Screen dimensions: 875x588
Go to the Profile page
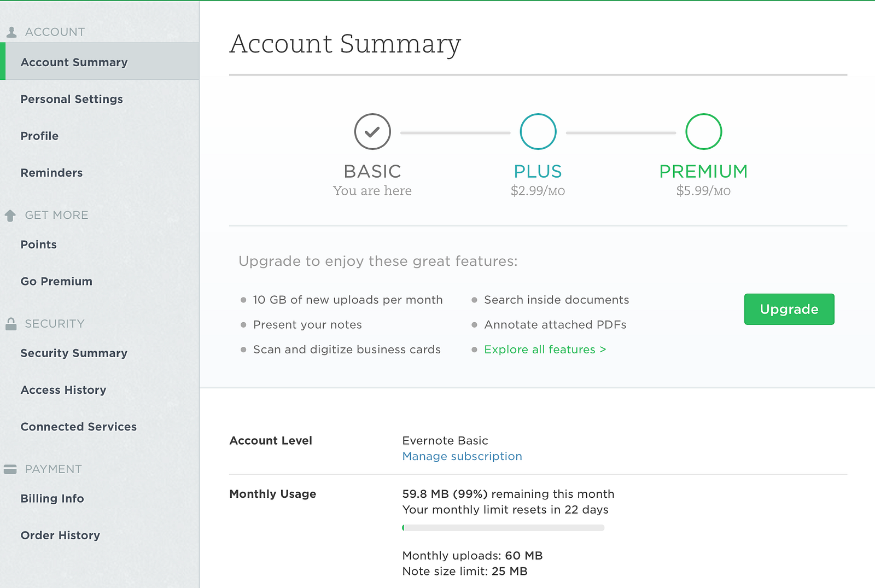click(39, 136)
